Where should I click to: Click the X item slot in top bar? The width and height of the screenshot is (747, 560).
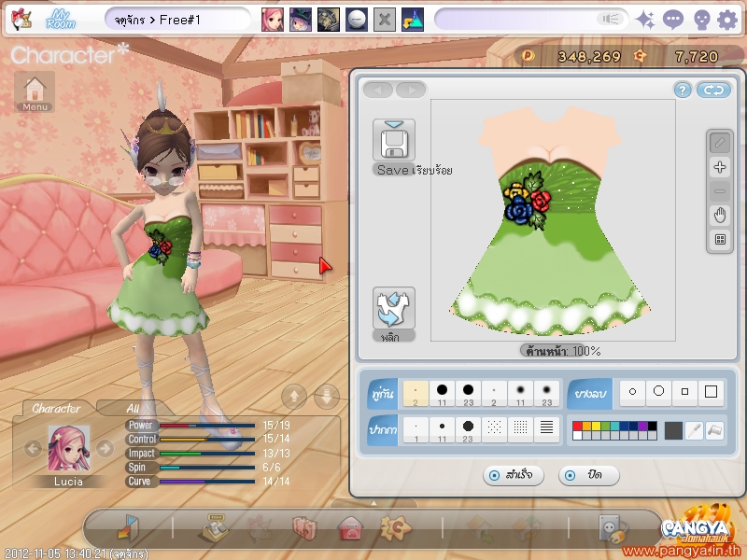[385, 20]
